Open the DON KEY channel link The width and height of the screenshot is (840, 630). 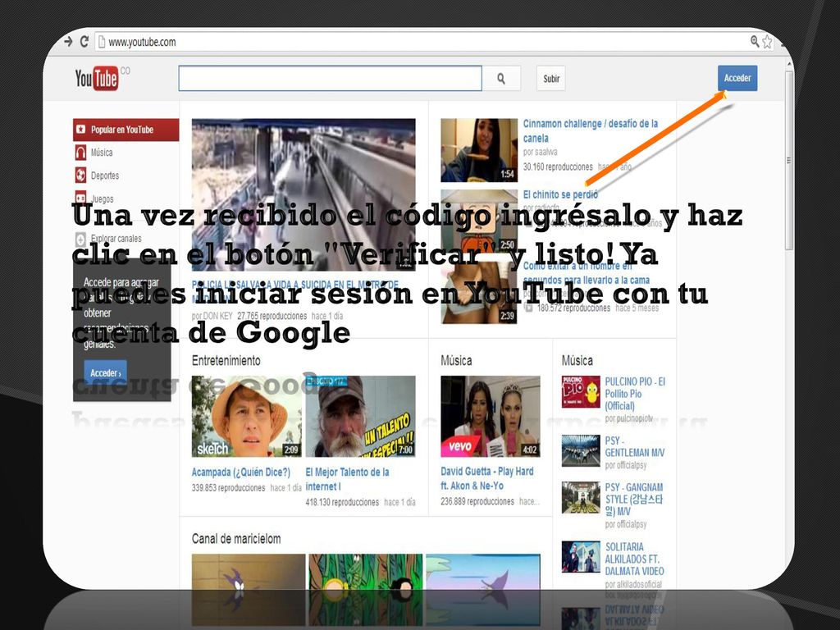pos(217,316)
